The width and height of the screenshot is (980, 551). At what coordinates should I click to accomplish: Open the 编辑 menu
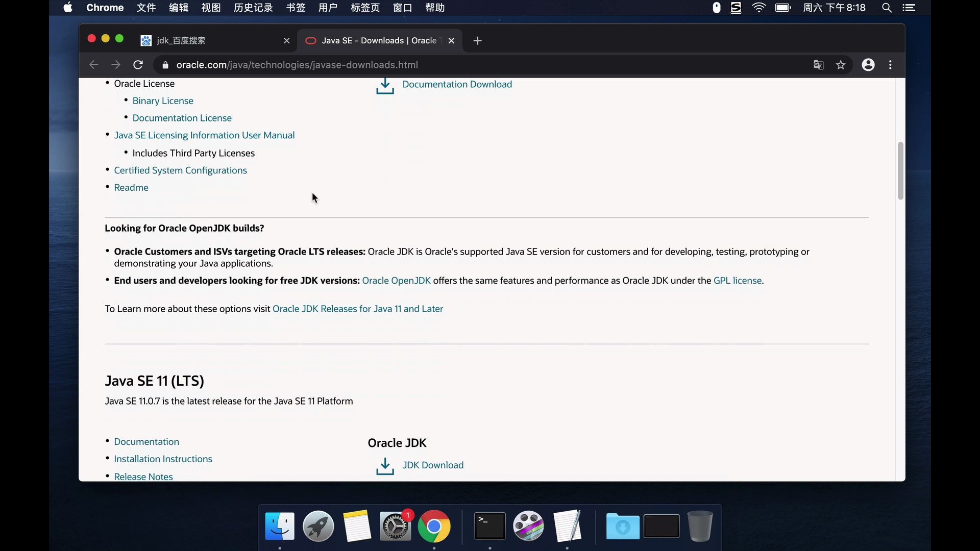pyautogui.click(x=179, y=8)
